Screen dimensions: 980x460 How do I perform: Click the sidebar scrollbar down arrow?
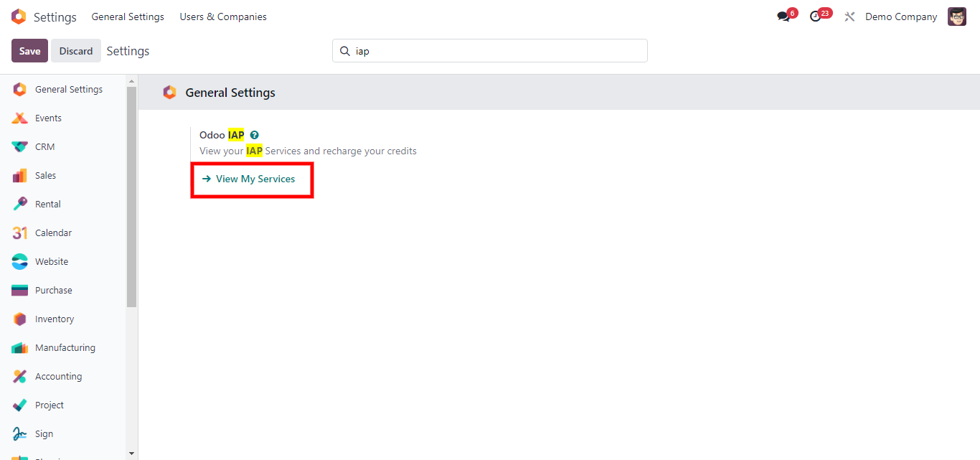coord(131,454)
